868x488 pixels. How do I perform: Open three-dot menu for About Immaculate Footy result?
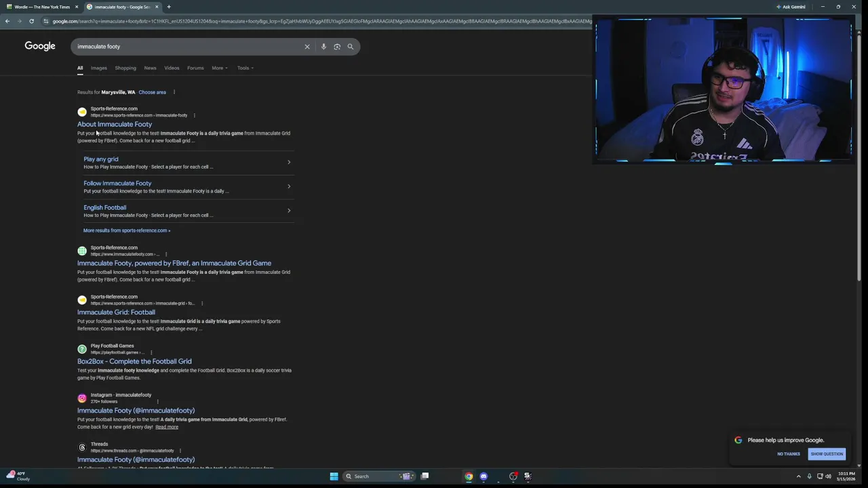pyautogui.click(x=194, y=115)
